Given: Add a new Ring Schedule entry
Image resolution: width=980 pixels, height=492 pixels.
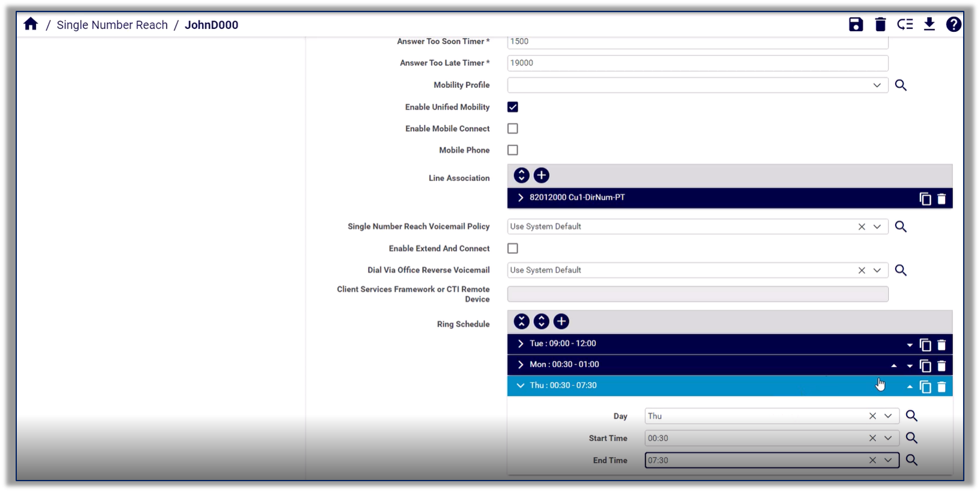Looking at the screenshot, I should (561, 321).
